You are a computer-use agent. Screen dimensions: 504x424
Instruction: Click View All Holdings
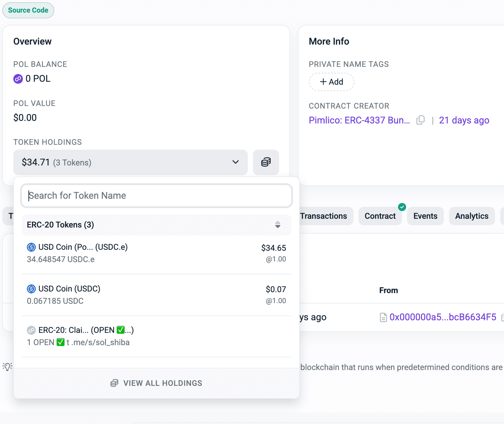[x=157, y=383]
